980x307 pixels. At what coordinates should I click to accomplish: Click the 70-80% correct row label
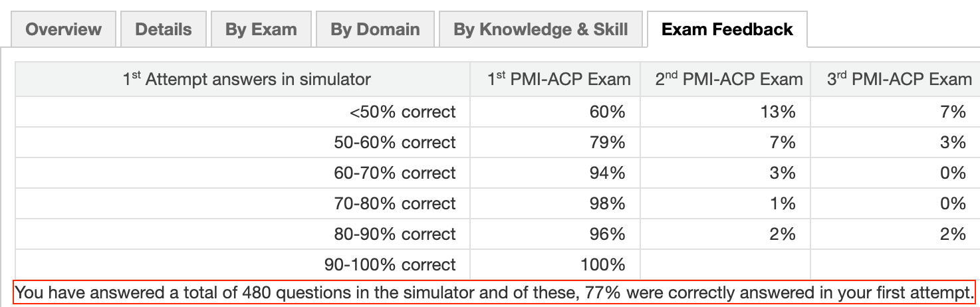[395, 203]
